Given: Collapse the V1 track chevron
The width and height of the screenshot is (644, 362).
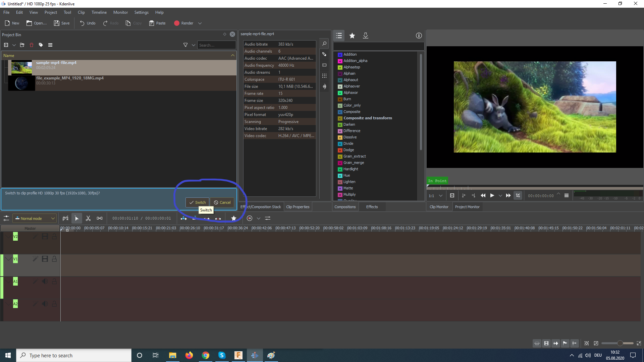Looking at the screenshot, I should (x=8, y=259).
